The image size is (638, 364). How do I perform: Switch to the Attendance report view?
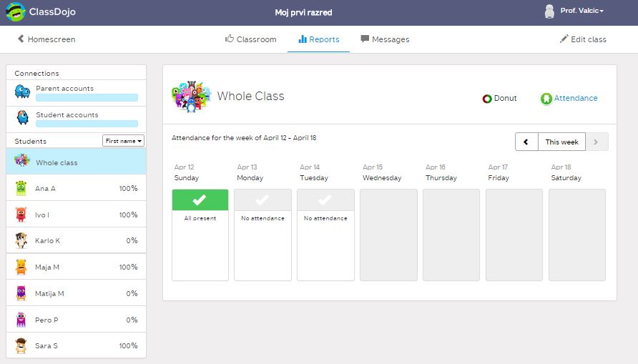tap(569, 99)
